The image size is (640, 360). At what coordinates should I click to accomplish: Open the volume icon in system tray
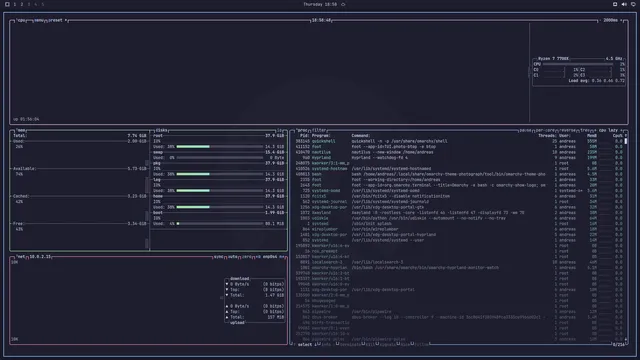click(624, 4)
